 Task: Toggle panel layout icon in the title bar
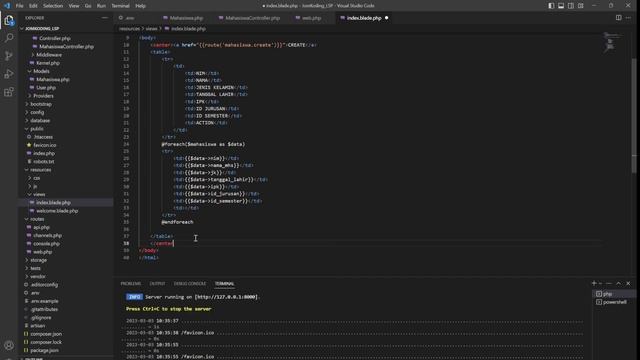561,6
